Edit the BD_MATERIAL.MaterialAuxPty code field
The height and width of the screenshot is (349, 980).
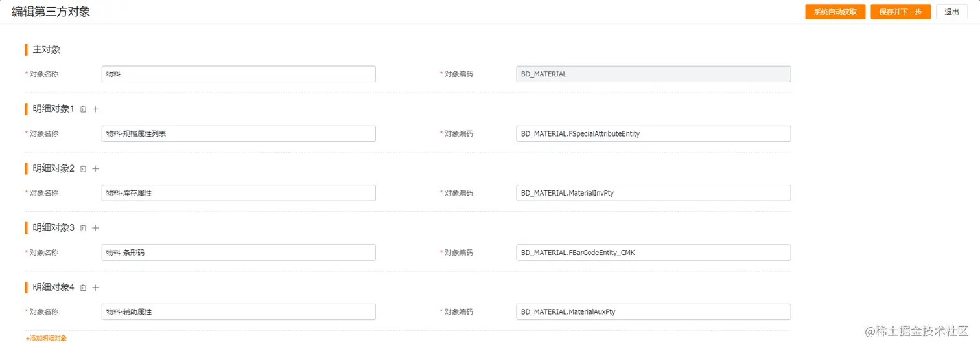653,311
